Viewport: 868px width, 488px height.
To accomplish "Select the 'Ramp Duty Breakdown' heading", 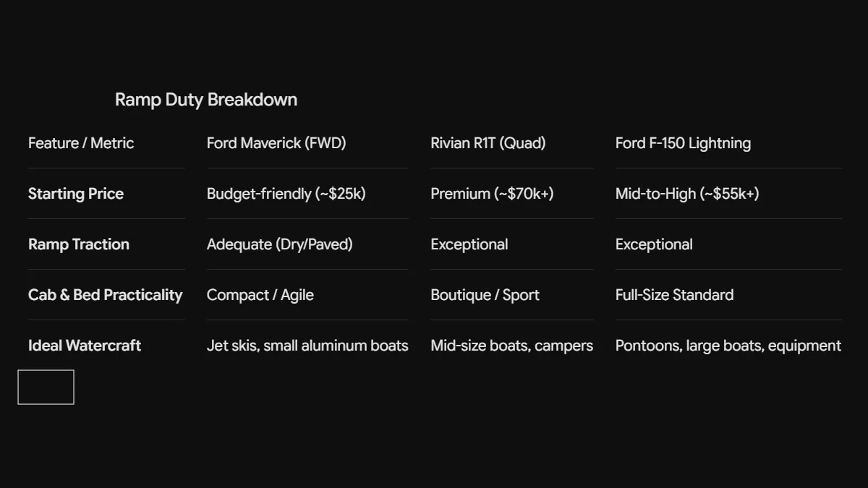I will (206, 100).
